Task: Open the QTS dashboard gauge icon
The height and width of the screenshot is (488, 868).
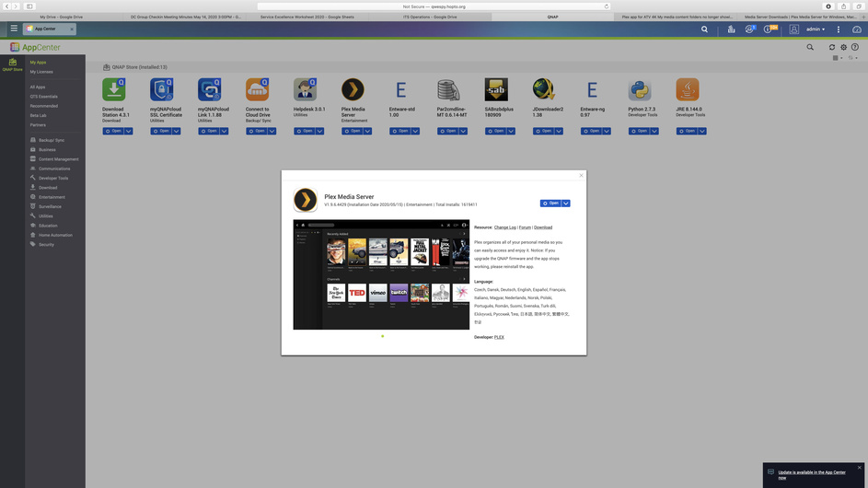Action: (x=856, y=29)
